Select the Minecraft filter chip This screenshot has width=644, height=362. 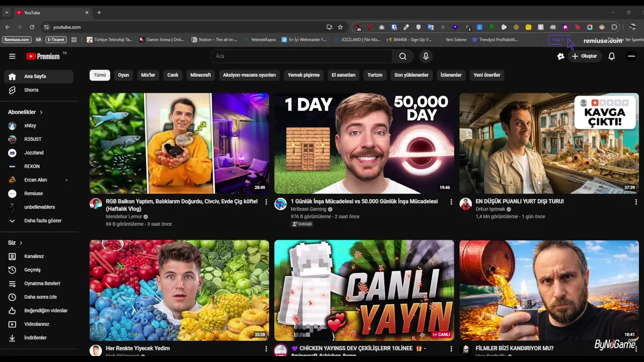click(x=200, y=75)
